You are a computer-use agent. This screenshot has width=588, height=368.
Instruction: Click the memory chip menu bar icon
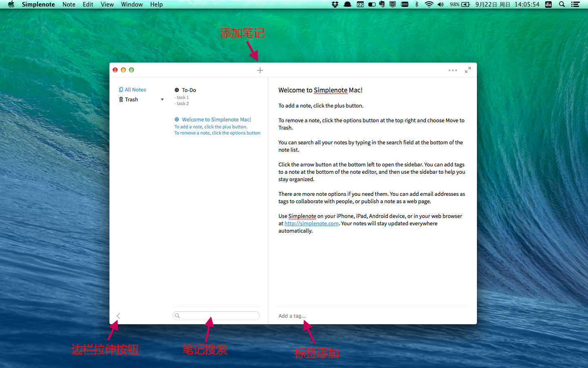pos(405,4)
